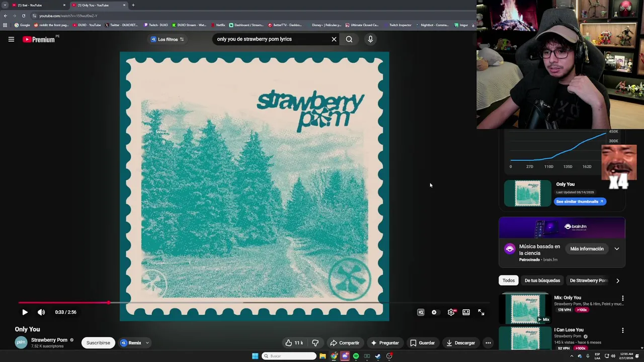Open the brain.fm sponsor logo icon
This screenshot has height=362, width=644.
[510, 249]
